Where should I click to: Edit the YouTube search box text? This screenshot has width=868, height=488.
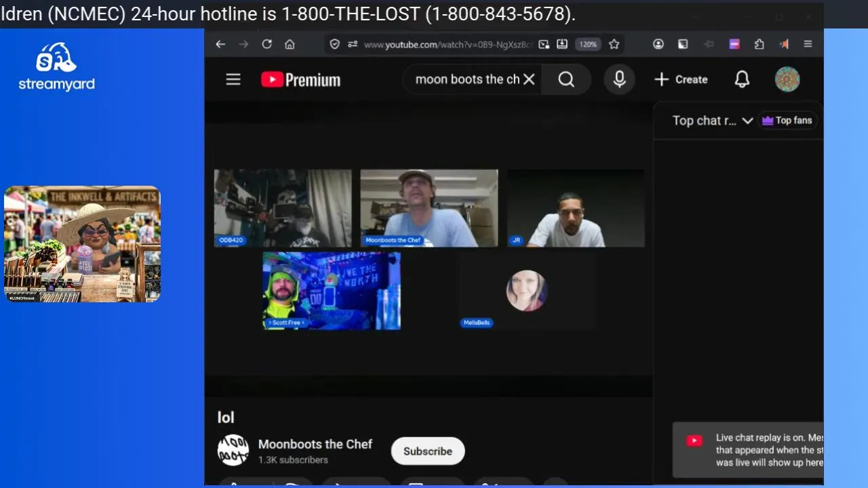[x=467, y=79]
